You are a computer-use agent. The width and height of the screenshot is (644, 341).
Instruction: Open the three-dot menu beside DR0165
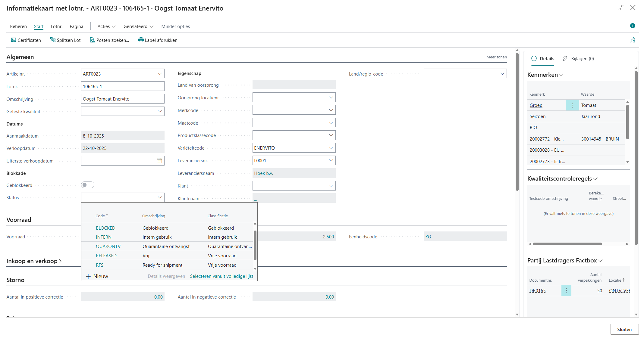[x=566, y=291]
